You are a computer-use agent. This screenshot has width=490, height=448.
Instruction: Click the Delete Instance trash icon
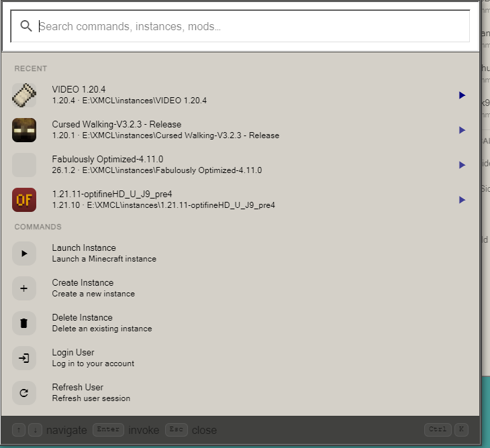point(24,323)
